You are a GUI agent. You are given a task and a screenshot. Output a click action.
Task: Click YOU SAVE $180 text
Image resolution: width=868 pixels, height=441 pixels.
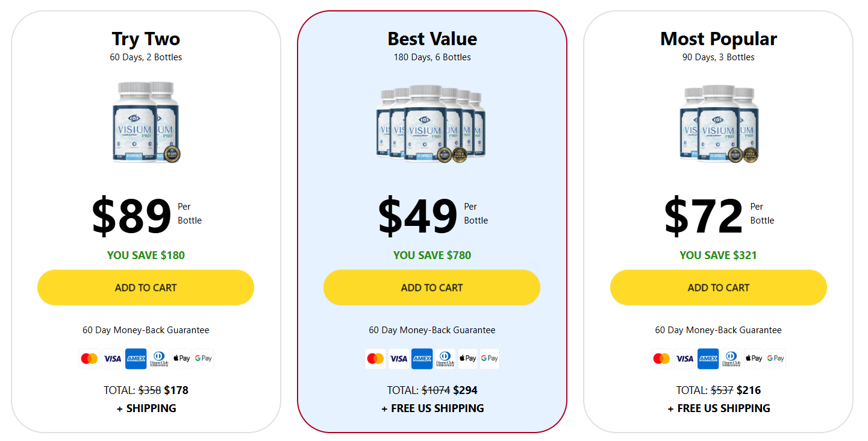[146, 255]
